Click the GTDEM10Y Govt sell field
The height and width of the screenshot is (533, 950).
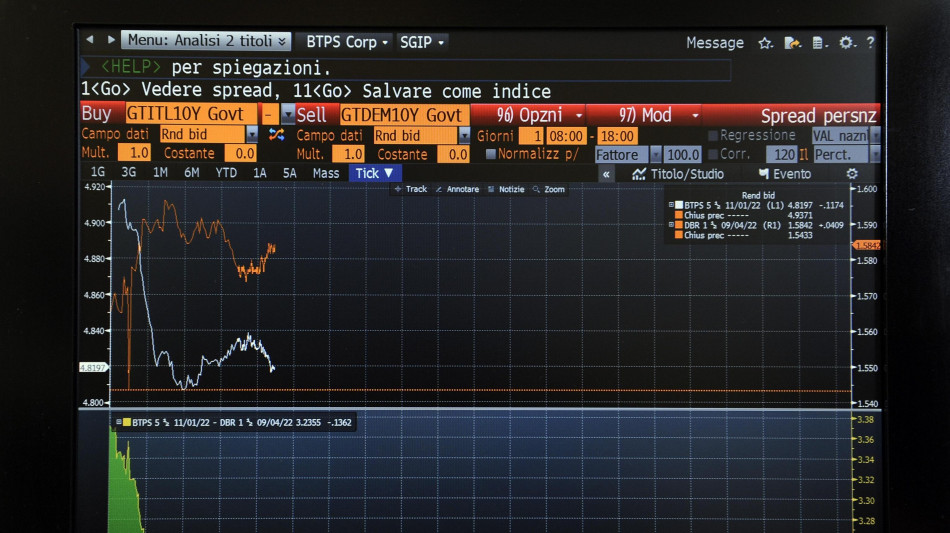(405, 114)
